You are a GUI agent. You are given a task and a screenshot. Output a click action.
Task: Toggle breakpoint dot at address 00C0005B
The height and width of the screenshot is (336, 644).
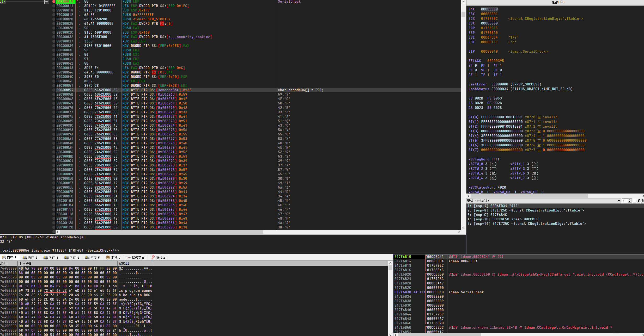coord(54,94)
